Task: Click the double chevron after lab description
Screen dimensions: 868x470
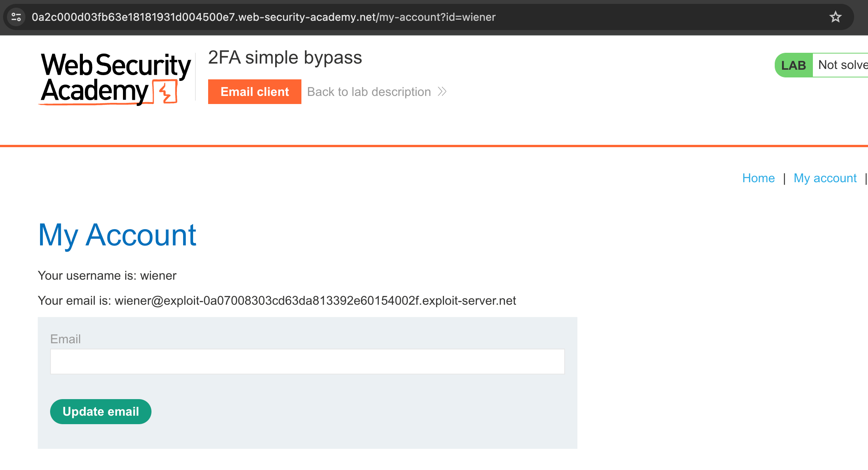Action: (x=442, y=92)
